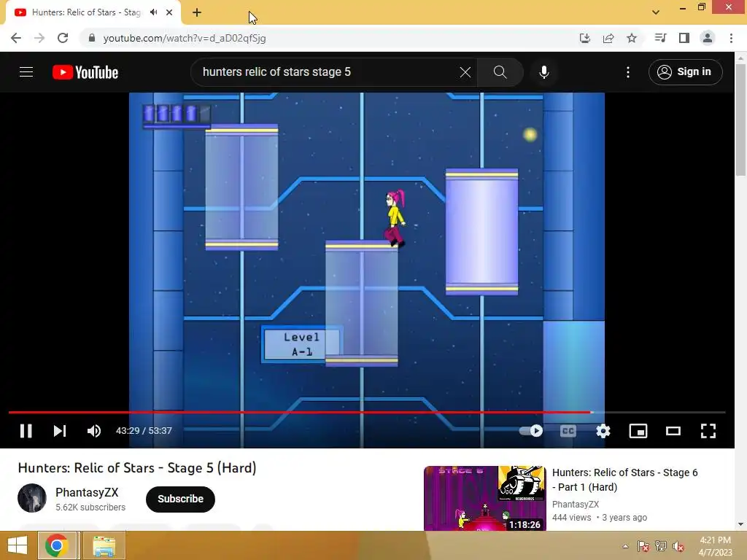Click the address bar URL
Viewport: 747px width, 560px height.
pos(185,38)
